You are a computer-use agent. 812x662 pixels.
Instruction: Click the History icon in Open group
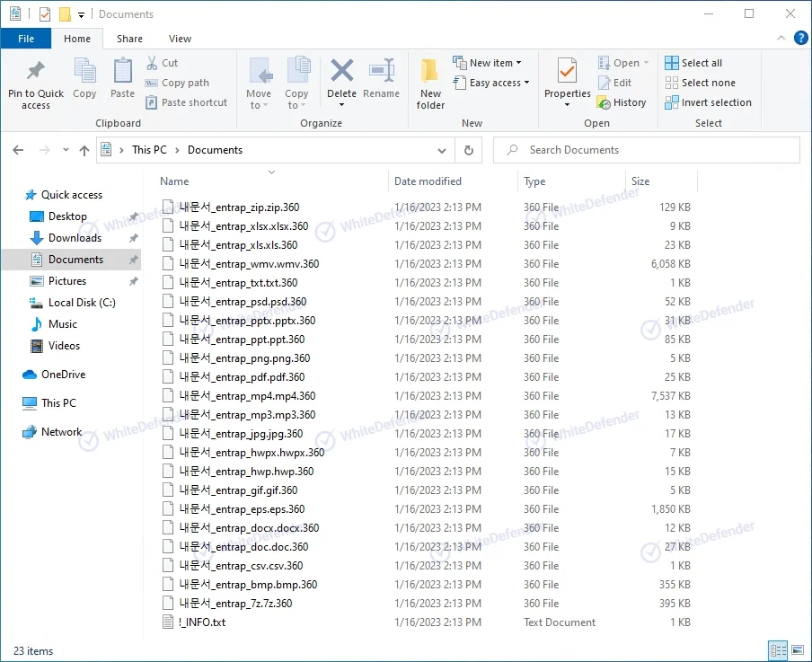[x=622, y=102]
